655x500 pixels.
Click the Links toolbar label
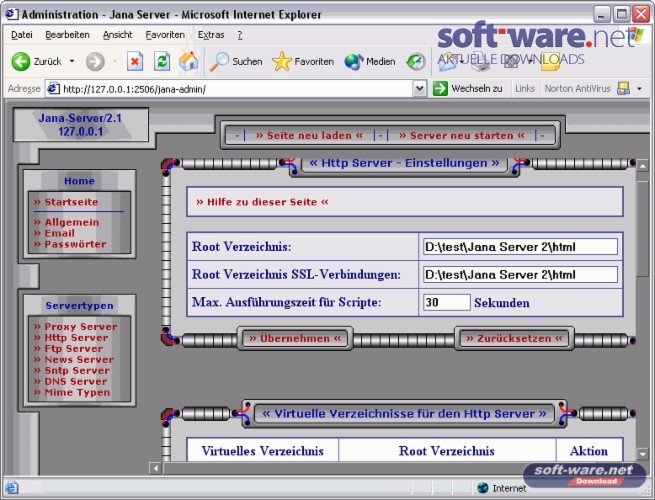tap(525, 89)
